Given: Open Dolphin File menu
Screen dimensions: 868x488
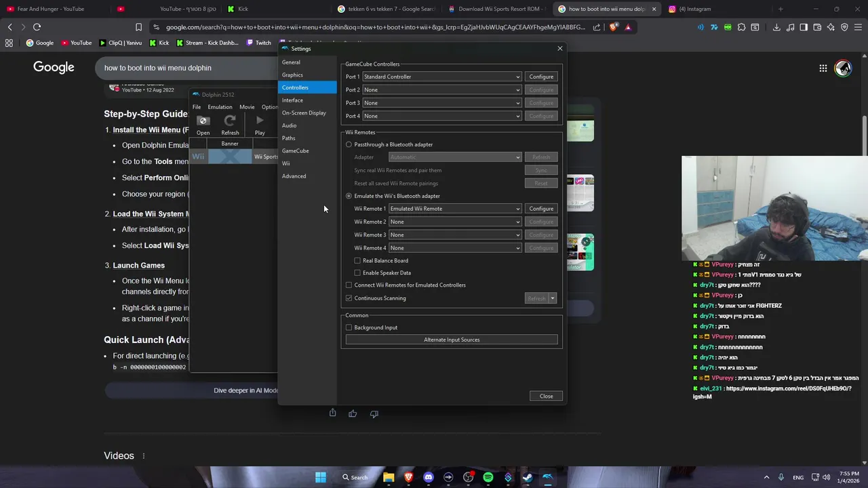Looking at the screenshot, I should click(196, 107).
